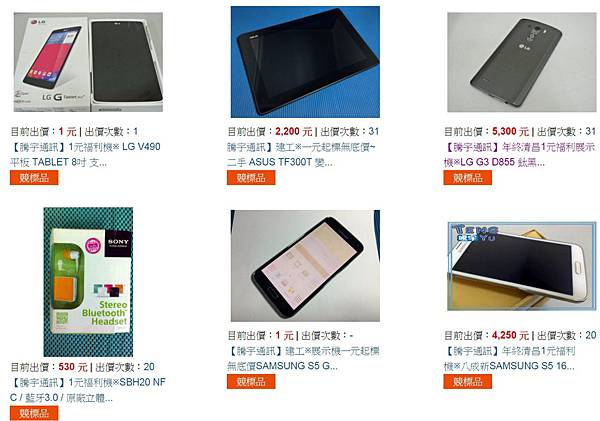Open the ASUS TF300T tablet photo
Screen dimensions: 600x421
pos(305,62)
